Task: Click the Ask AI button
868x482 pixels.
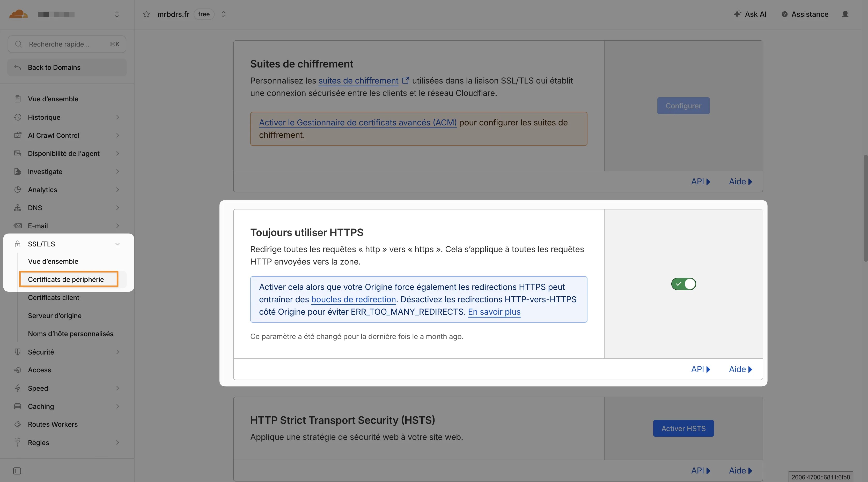Action: [750, 14]
